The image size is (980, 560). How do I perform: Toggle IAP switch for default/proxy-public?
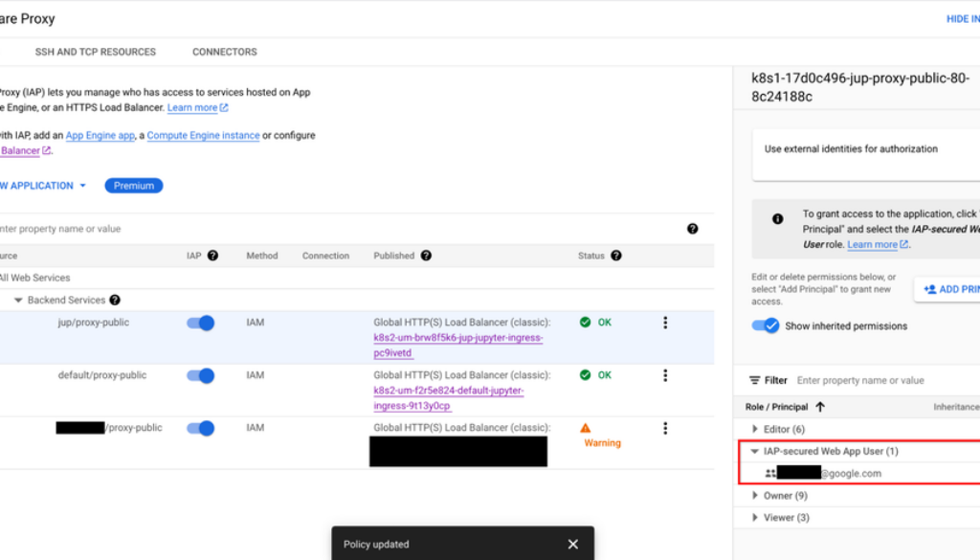(200, 376)
